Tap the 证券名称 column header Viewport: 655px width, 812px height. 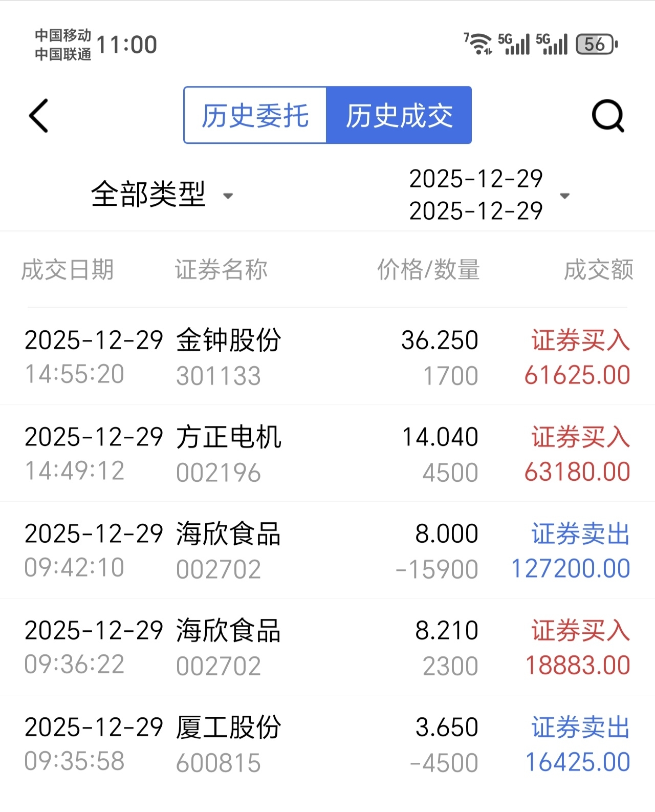221,270
